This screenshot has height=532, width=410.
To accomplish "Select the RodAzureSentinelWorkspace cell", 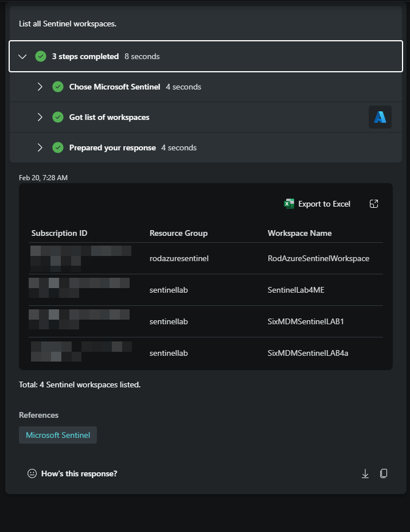I will tap(318, 258).
